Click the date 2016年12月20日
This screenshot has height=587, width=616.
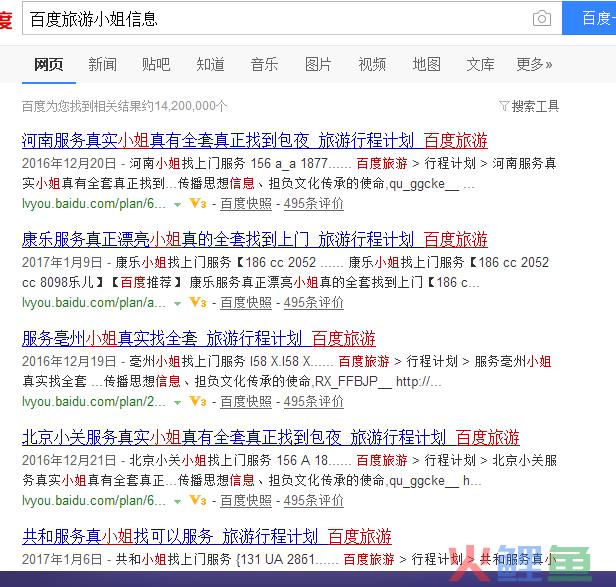coord(69,163)
